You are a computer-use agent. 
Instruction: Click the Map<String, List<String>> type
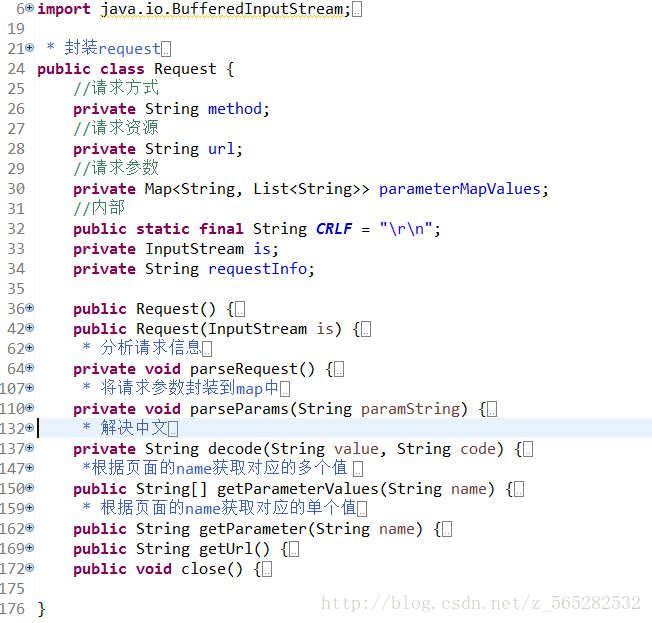[257, 189]
